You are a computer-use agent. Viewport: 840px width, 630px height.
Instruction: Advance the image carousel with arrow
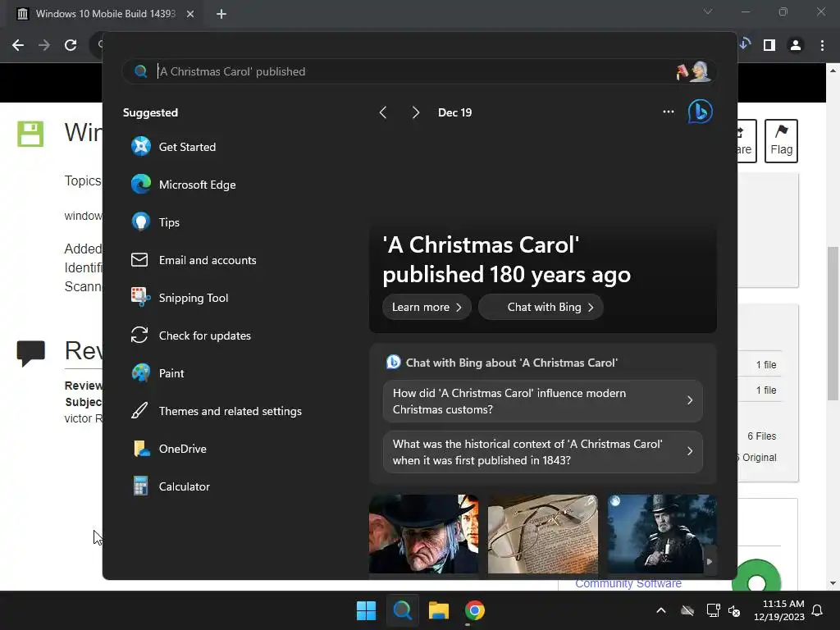click(710, 561)
